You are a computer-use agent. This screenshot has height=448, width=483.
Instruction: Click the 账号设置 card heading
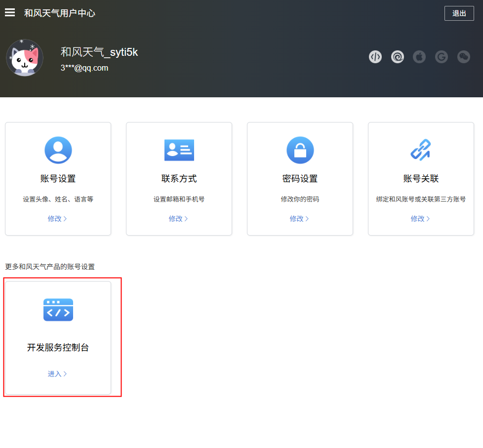click(x=58, y=178)
